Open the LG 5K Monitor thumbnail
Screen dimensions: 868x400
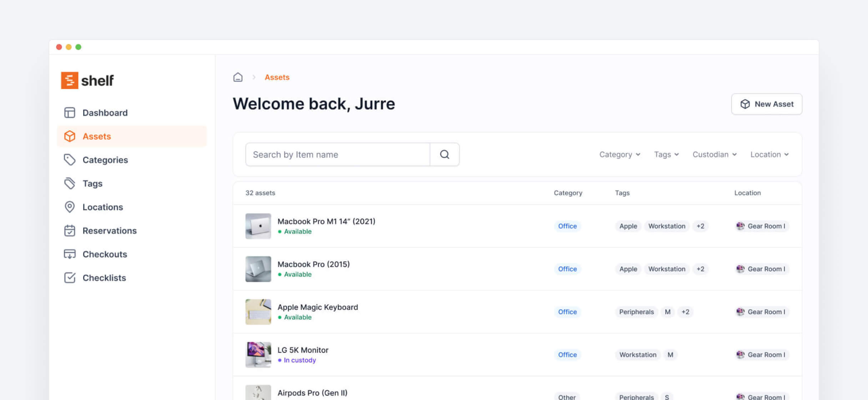pos(258,355)
